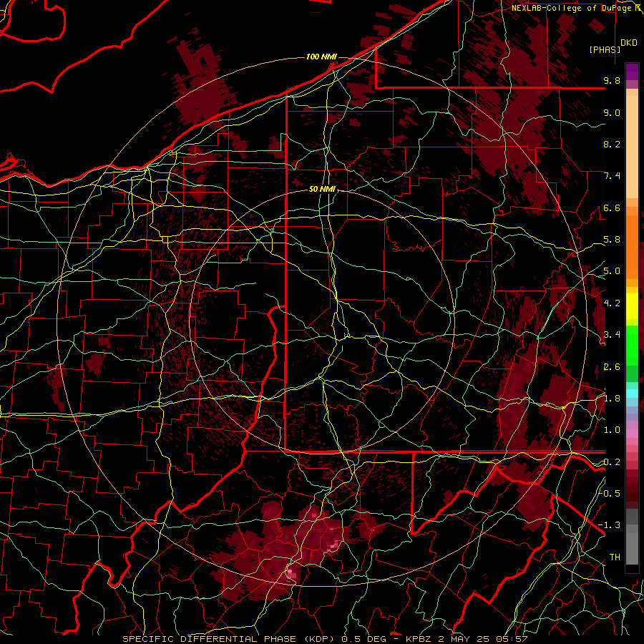Click the -1.3 value on color scale

(x=610, y=525)
